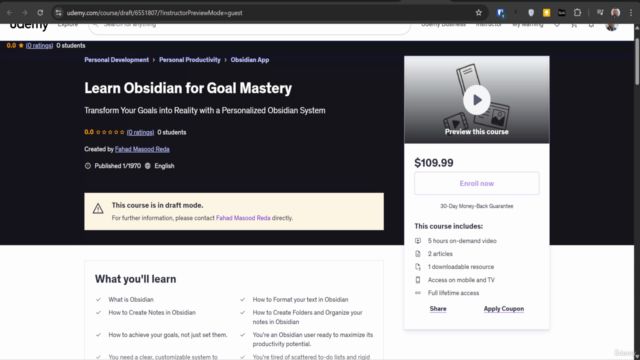The width and height of the screenshot is (640, 360).
Task: Click 'How to achieve your goals' item
Action: [x=167, y=335]
